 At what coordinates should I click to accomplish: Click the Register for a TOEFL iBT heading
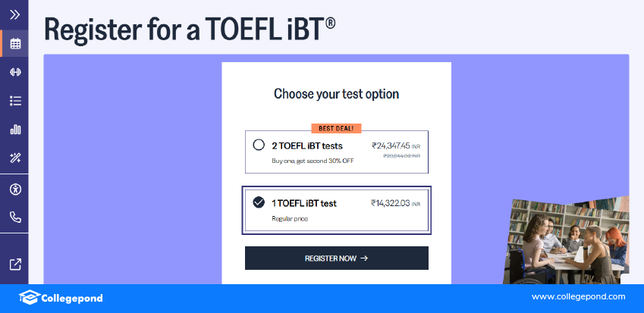[x=190, y=28]
